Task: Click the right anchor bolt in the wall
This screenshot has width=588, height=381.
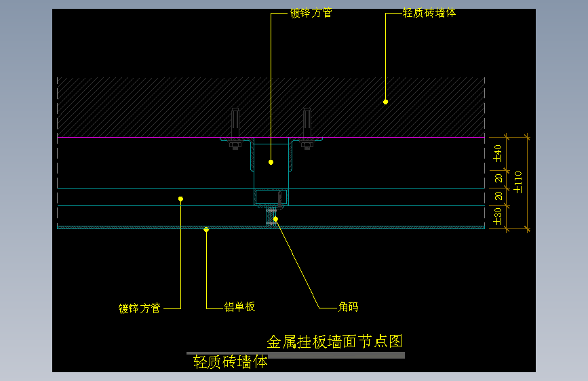Action: [x=307, y=129]
